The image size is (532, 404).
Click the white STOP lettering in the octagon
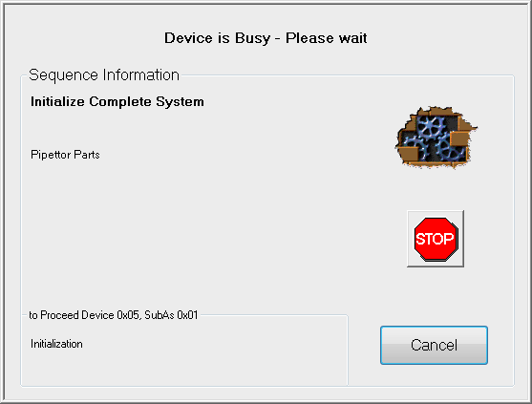coord(435,239)
